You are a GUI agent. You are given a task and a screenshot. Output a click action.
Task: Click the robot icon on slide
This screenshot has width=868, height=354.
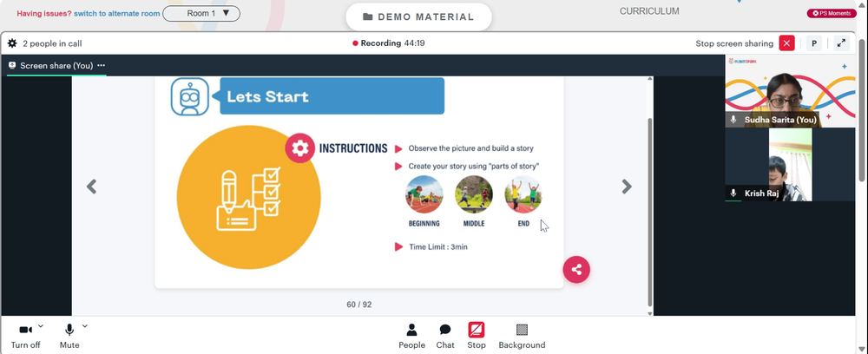[190, 96]
